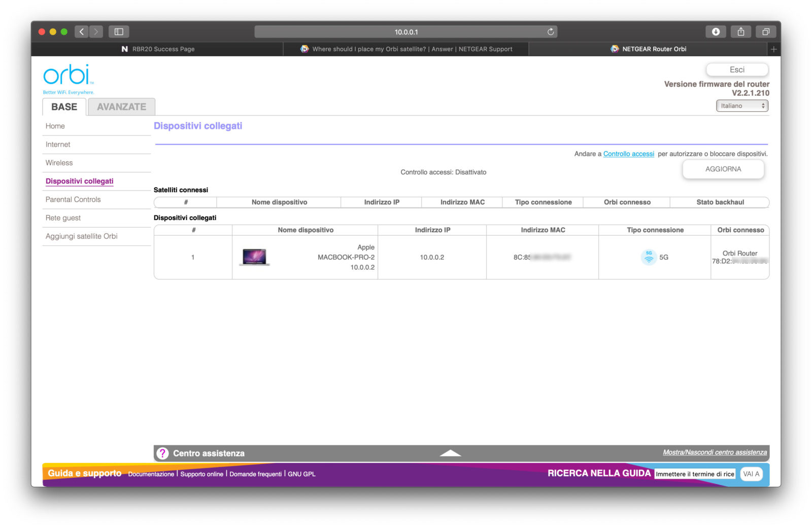Viewport: 812px width, 528px height.
Task: Switch to the BASE tab
Action: pos(64,107)
